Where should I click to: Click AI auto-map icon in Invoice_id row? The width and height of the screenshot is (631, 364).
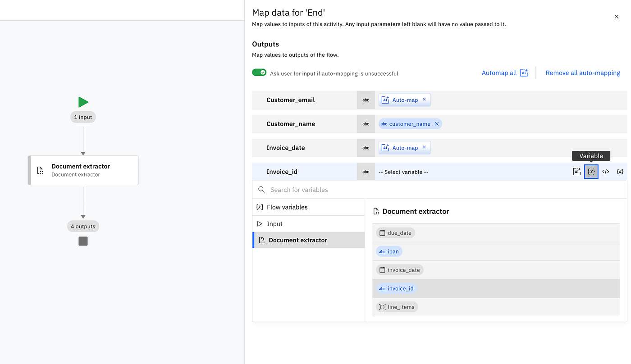[576, 172]
